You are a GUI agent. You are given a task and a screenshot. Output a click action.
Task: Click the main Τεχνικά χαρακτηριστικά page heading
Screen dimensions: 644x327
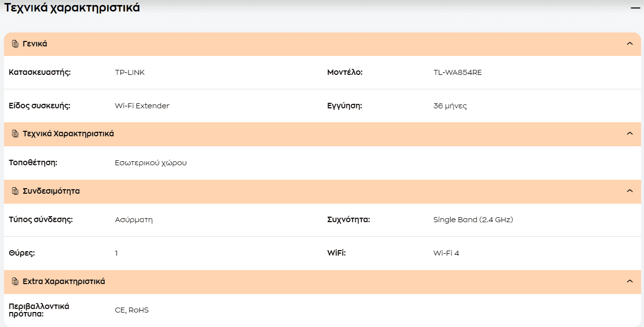72,8
